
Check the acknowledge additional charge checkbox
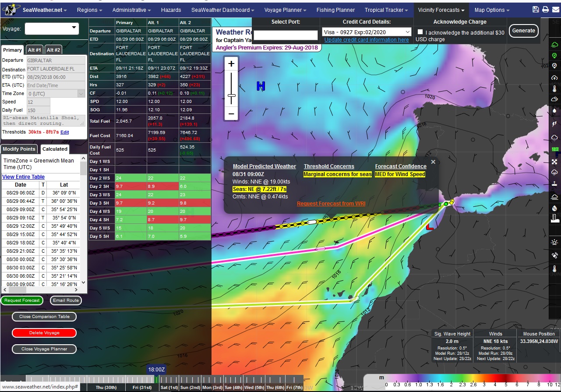pos(420,32)
